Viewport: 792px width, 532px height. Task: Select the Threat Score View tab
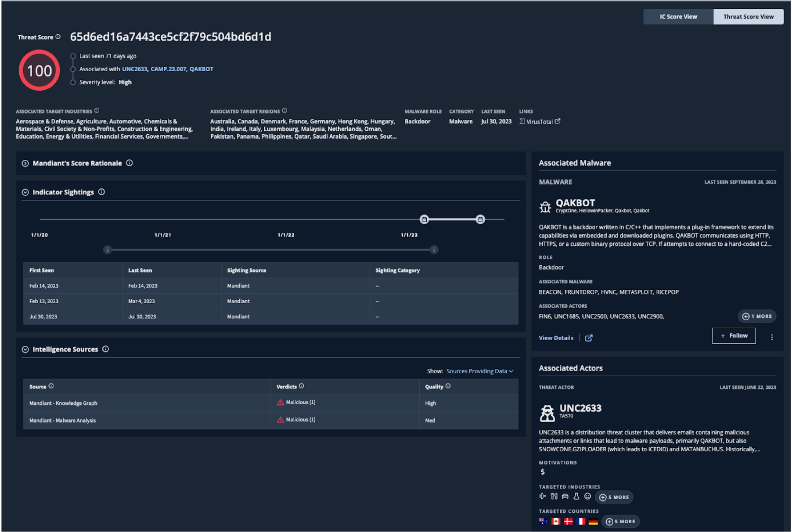[748, 17]
